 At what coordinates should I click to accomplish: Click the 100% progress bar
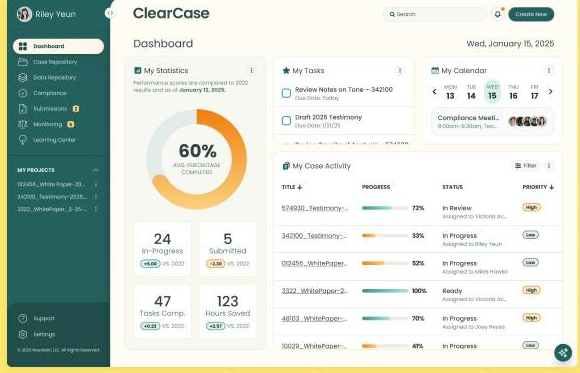click(x=385, y=291)
